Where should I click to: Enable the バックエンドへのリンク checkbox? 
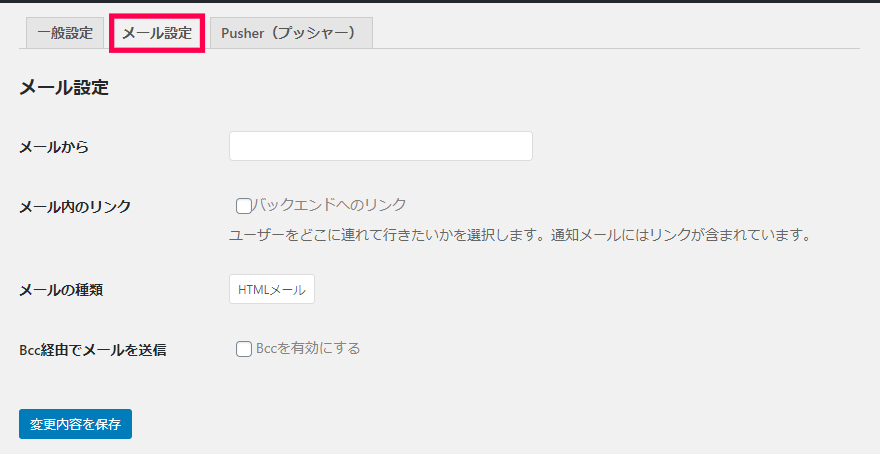tap(244, 206)
